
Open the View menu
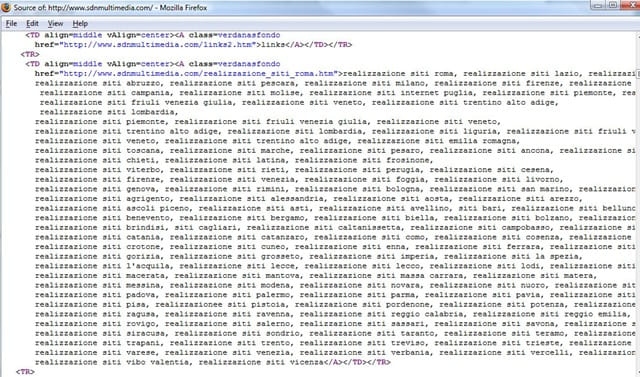point(56,24)
